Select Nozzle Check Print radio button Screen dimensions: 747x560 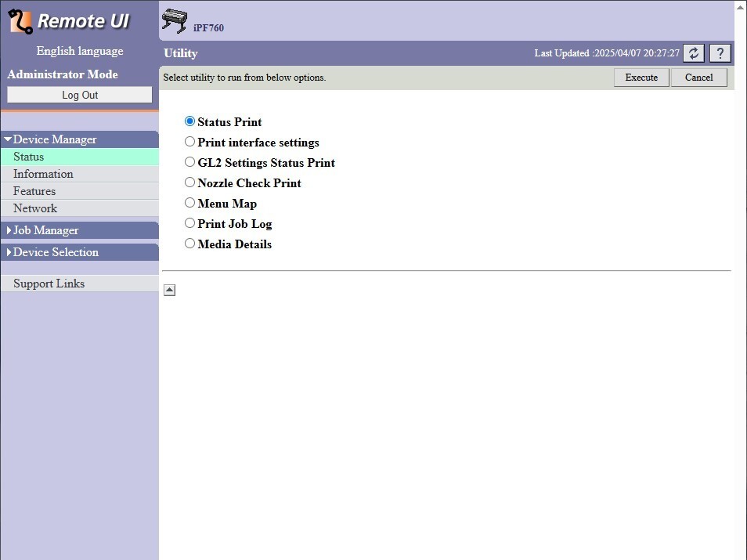(x=189, y=182)
